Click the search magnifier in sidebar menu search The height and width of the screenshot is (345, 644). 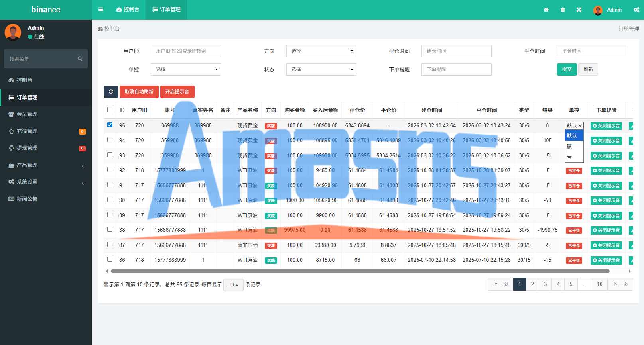[80, 59]
